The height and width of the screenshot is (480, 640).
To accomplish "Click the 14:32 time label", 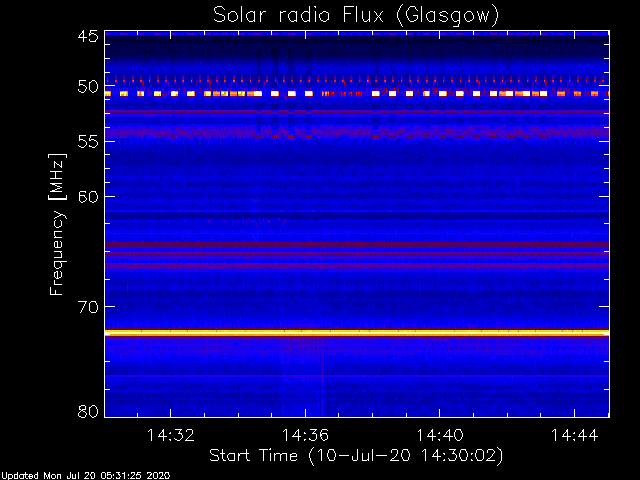I will (x=171, y=435).
